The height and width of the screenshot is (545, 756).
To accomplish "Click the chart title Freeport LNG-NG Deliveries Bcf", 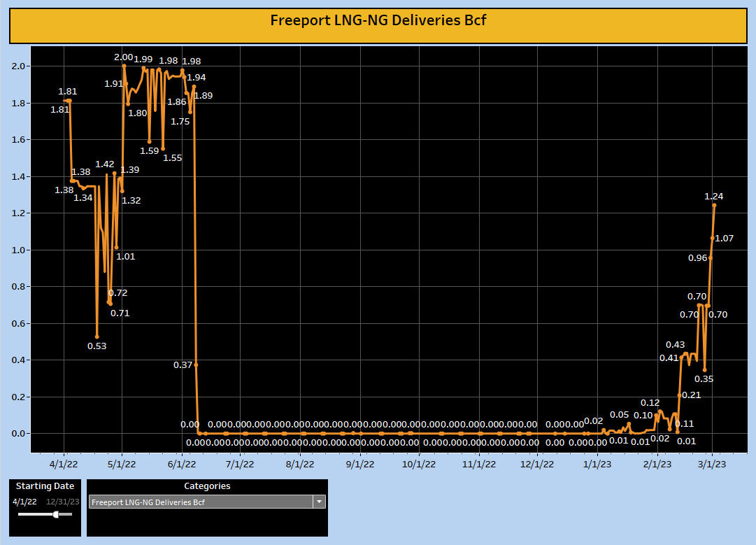I will (x=378, y=20).
